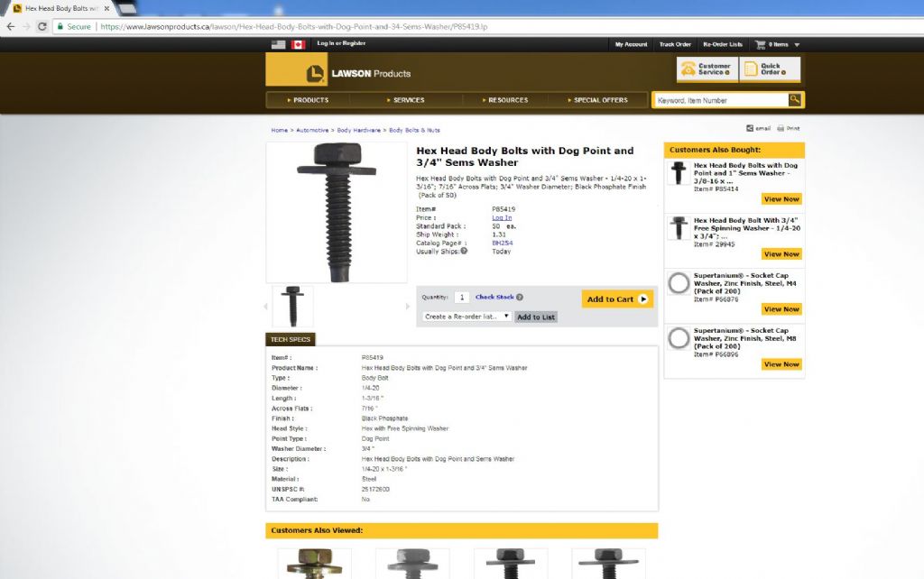Click the thumbnail carousel right arrow

[x=407, y=307]
